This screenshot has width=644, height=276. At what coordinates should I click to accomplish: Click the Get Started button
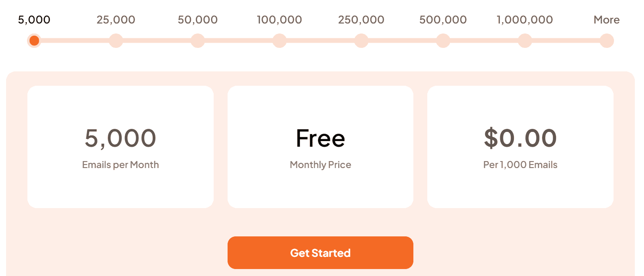pos(320,252)
